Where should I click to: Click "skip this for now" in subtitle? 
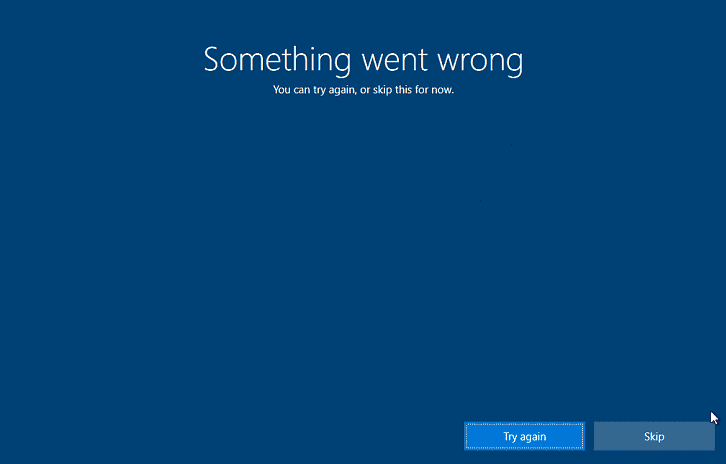click(x=413, y=90)
